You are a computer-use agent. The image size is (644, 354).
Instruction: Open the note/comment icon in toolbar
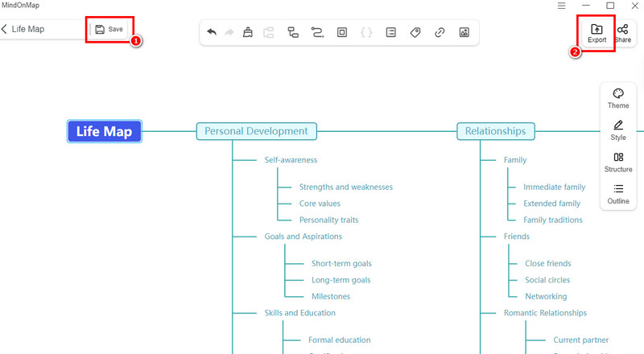click(x=390, y=33)
